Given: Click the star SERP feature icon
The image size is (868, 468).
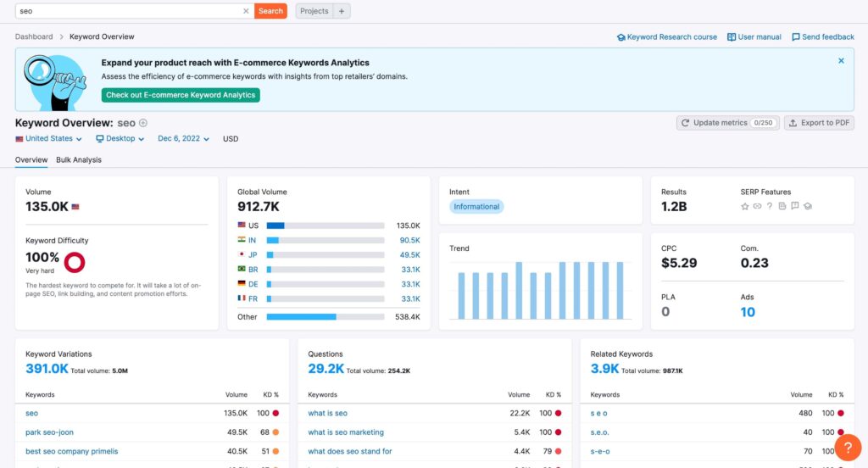Looking at the screenshot, I should click(744, 207).
